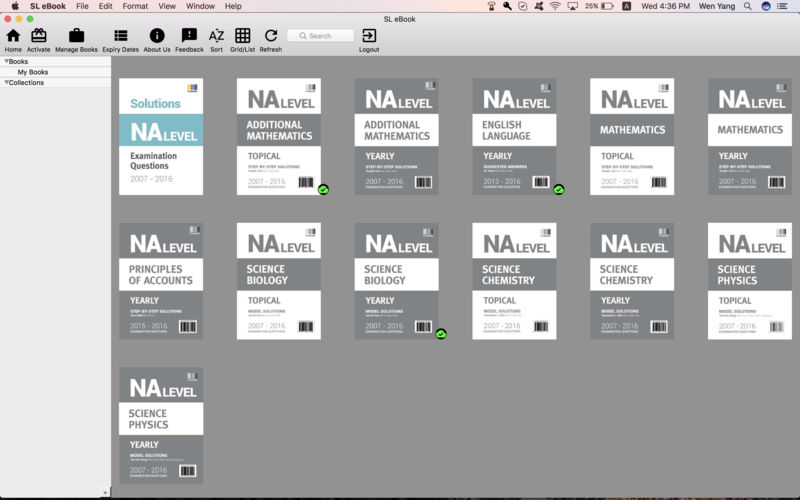Open the Window menu
The width and height of the screenshot is (800, 500).
coord(200,6)
